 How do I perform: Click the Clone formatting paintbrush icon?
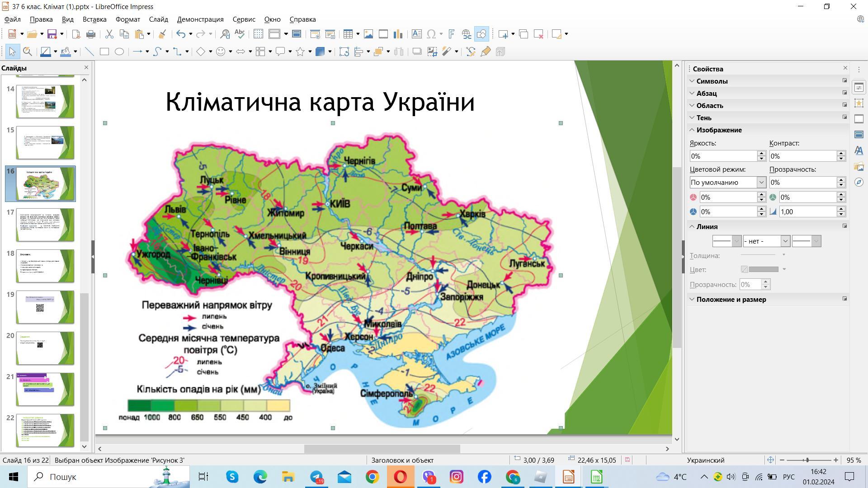(x=162, y=34)
